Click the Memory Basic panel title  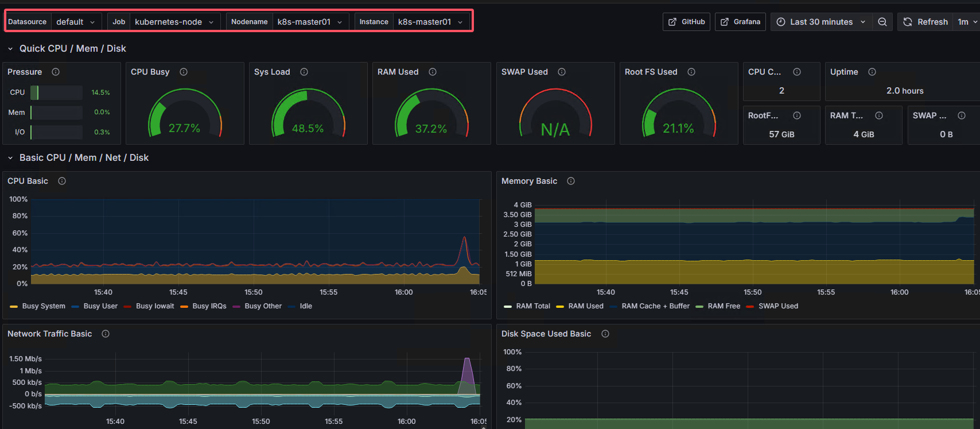[x=529, y=181]
